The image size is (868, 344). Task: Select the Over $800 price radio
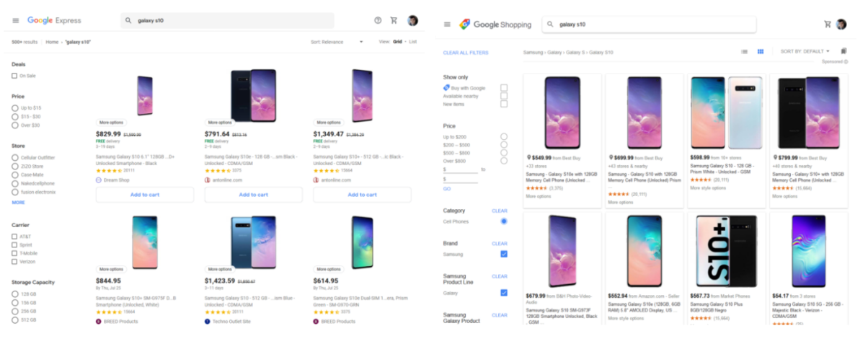[x=504, y=161]
